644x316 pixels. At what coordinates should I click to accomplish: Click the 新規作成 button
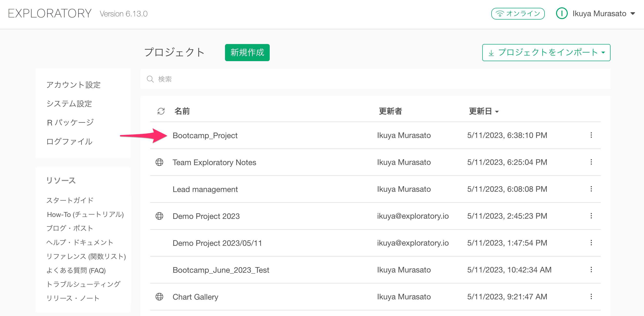(247, 53)
